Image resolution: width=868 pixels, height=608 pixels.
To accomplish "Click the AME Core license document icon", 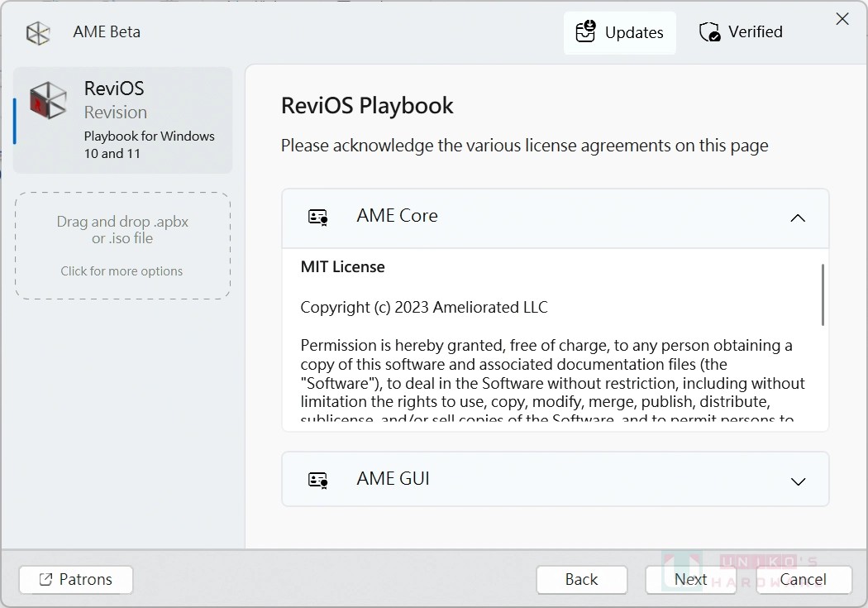I will [317, 216].
